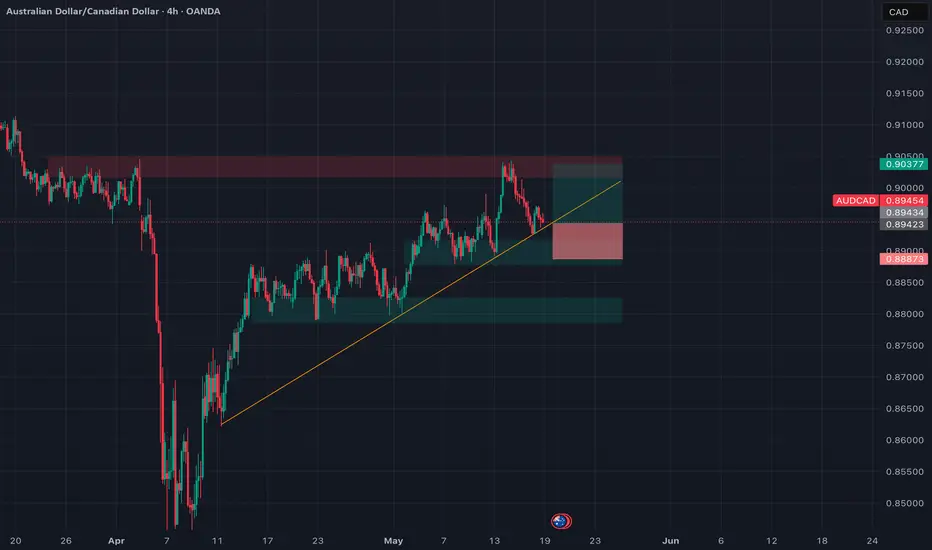Screen dimensions: 932x550
Task: Click the 17 date label on time axis
Action: tap(267, 540)
